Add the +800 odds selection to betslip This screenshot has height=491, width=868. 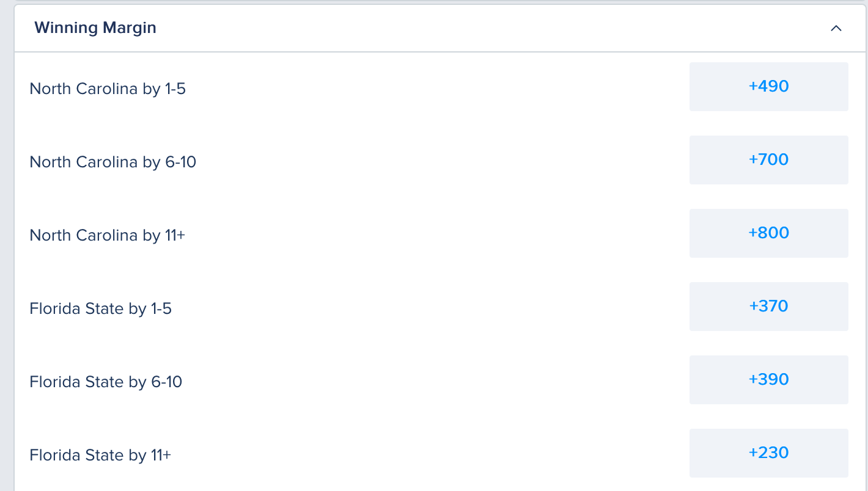tap(768, 233)
